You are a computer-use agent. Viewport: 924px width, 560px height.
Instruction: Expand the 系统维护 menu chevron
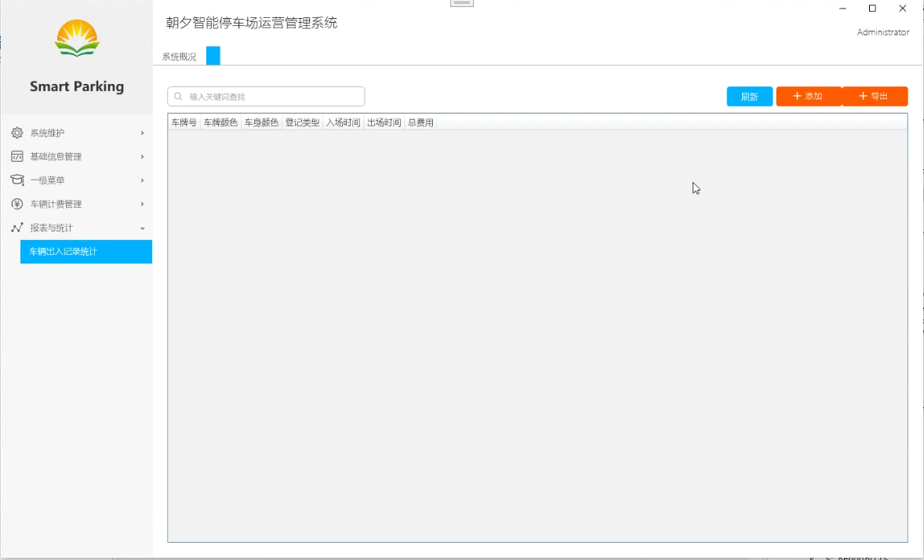coord(142,133)
